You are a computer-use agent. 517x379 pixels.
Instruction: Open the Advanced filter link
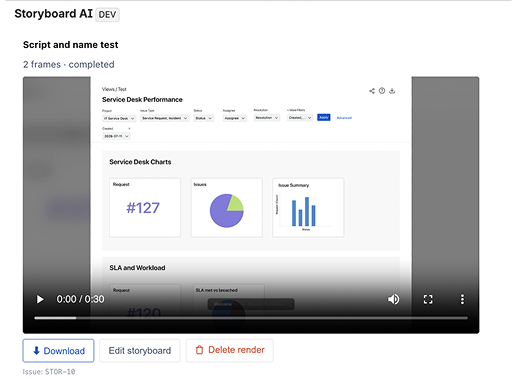click(344, 118)
